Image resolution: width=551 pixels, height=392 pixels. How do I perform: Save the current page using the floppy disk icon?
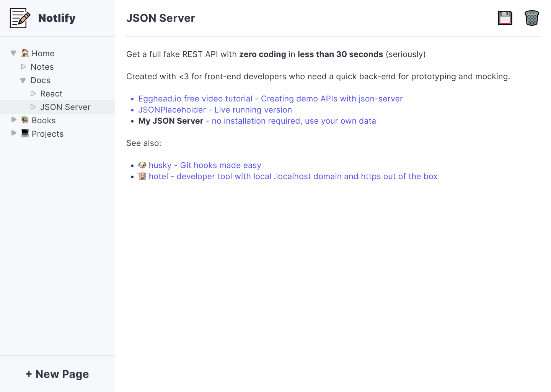(505, 18)
